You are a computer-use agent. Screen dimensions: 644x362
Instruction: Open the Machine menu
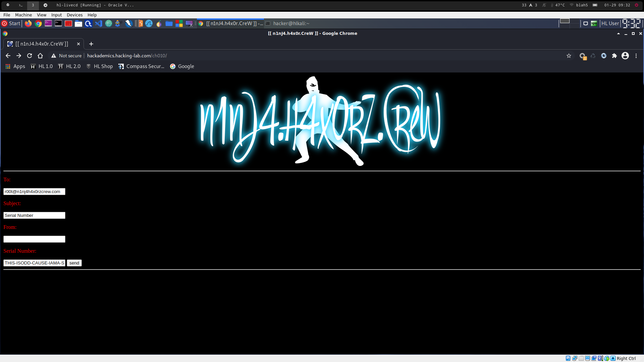point(23,15)
